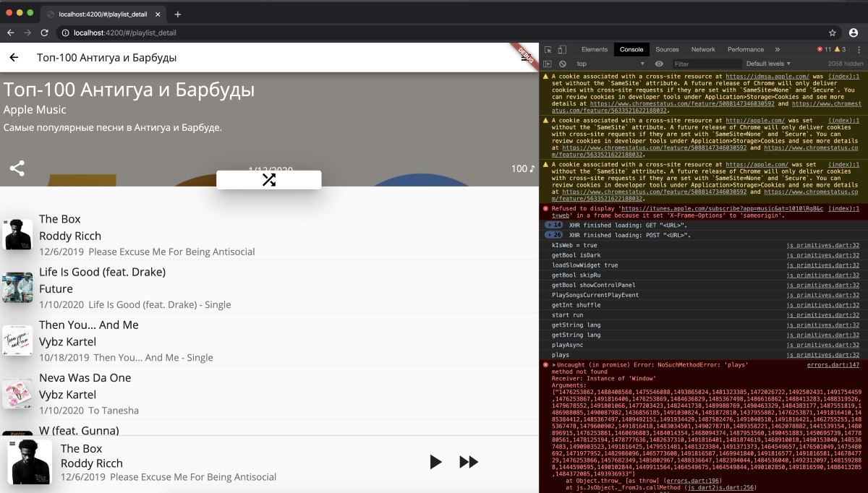Select Neva Was Da One song row
The width and height of the screenshot is (868, 493).
tap(269, 393)
